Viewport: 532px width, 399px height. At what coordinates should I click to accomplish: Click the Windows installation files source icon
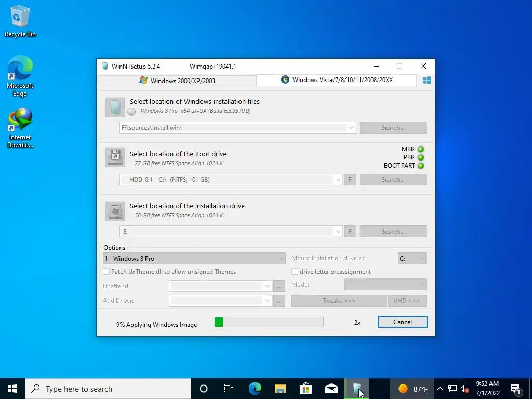(x=115, y=107)
